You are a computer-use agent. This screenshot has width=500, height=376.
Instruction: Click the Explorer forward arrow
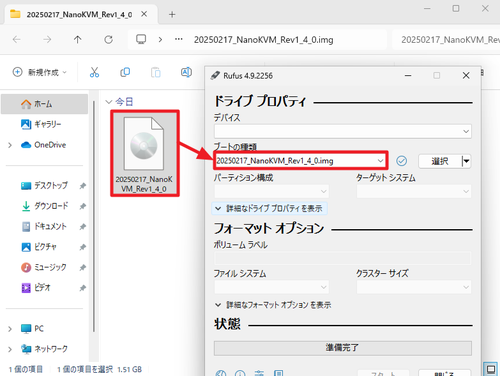(47, 40)
